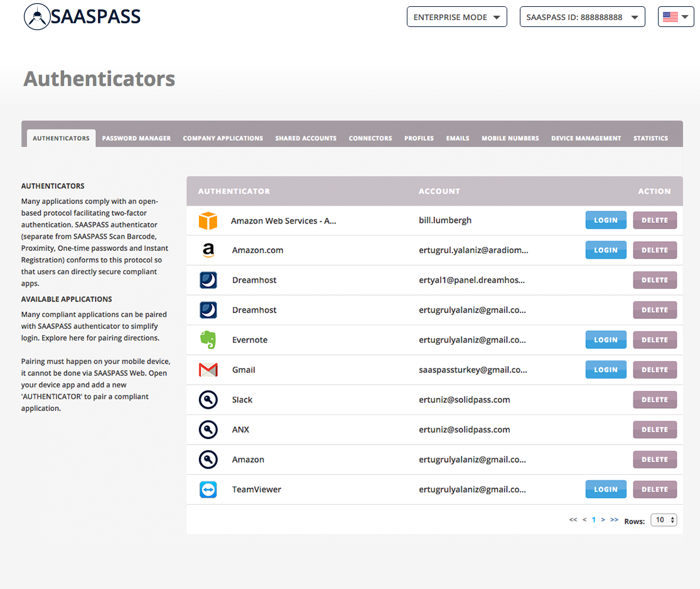Click the Amazon Web Services icon

click(208, 220)
